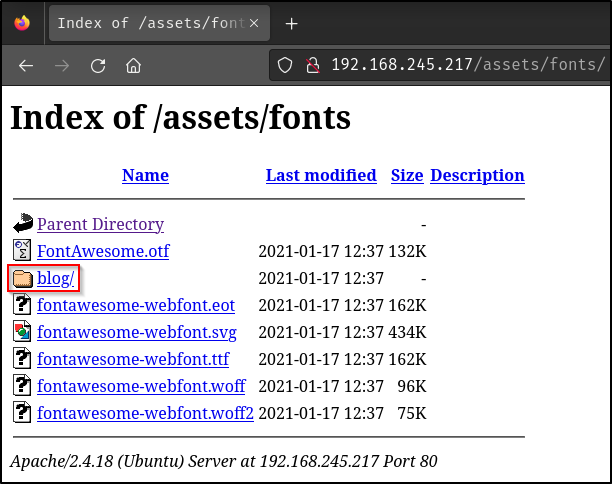Reload the page with refresh icon
612x484 pixels.
(98, 66)
